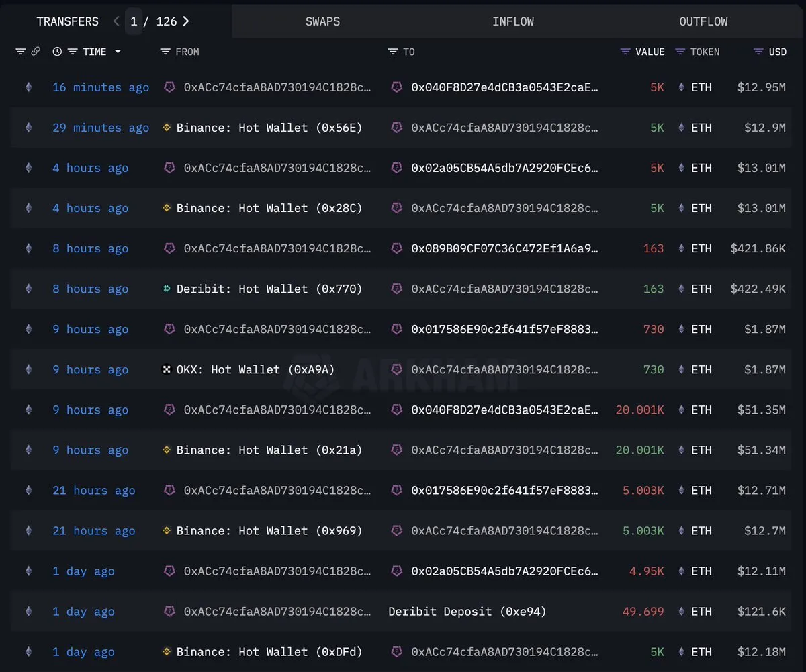Image resolution: width=806 pixels, height=672 pixels.
Task: Click the OKX logo icon
Action: pos(167,369)
